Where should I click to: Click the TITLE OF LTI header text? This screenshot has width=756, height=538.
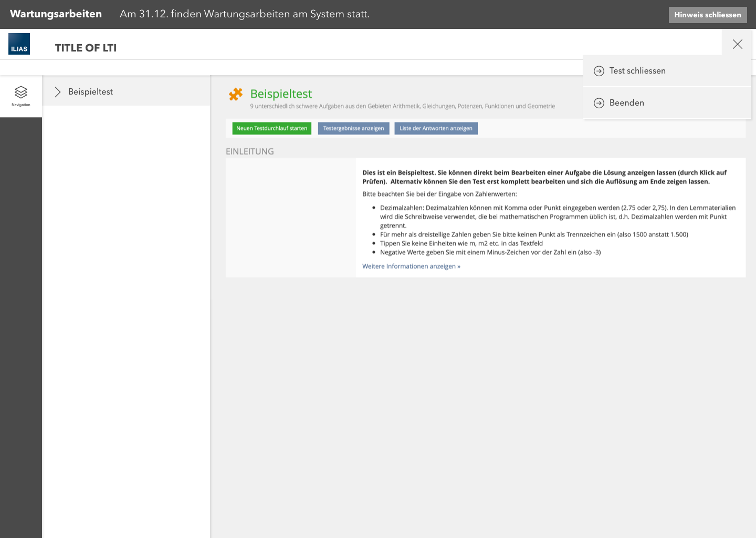[86, 48]
